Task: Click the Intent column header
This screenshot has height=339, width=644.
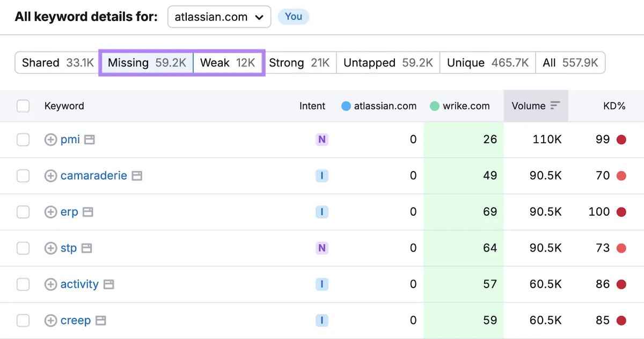Action: [312, 106]
